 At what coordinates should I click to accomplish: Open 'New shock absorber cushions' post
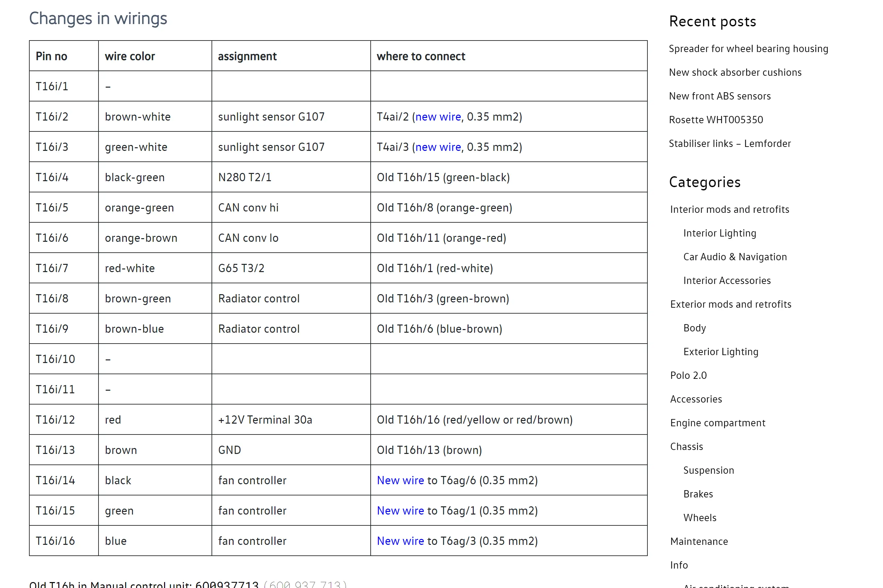click(735, 72)
